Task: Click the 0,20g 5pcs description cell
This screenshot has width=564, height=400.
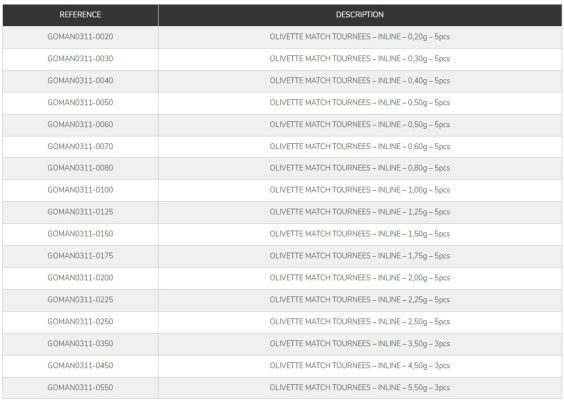Action: click(x=360, y=37)
